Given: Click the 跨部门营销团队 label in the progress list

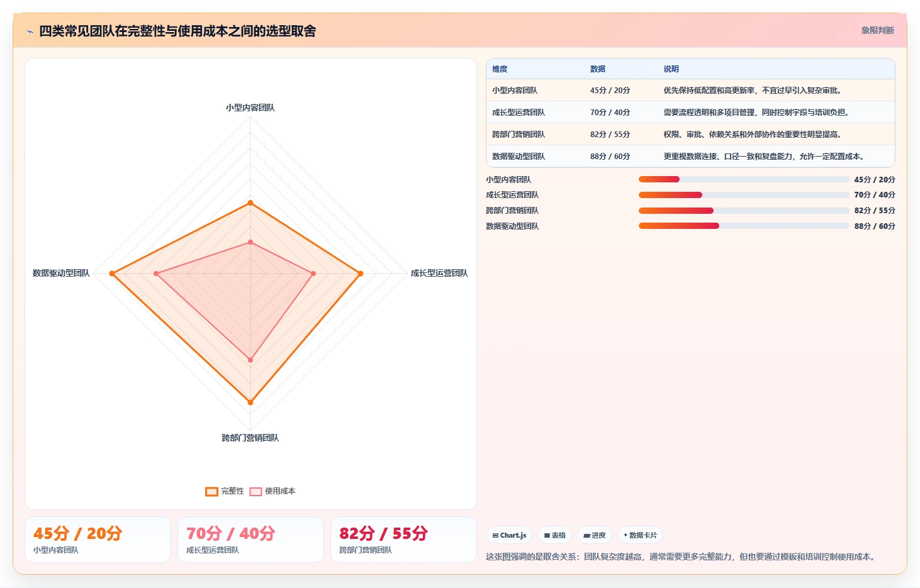Looking at the screenshot, I should tap(512, 211).
